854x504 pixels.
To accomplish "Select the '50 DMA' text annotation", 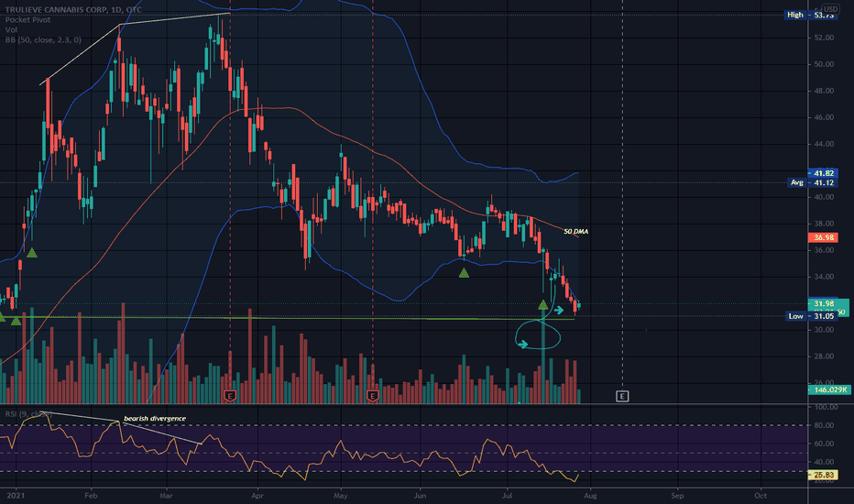I will (575, 232).
